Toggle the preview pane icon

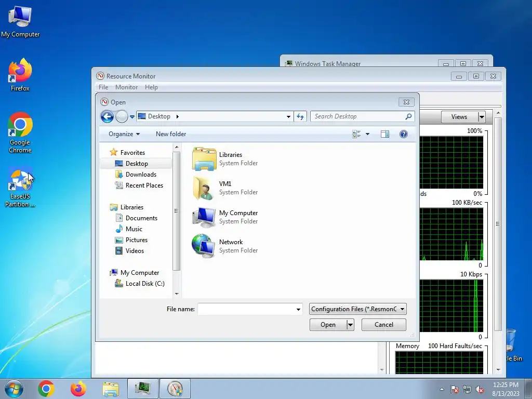[385, 134]
